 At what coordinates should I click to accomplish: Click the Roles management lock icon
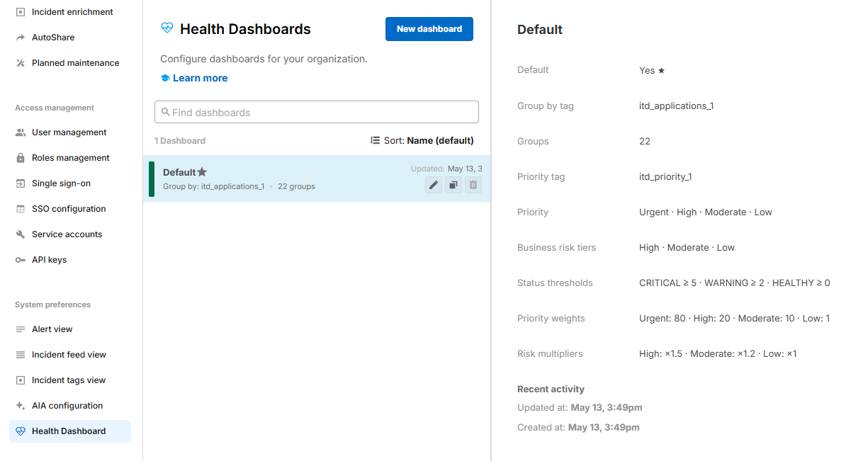[21, 158]
